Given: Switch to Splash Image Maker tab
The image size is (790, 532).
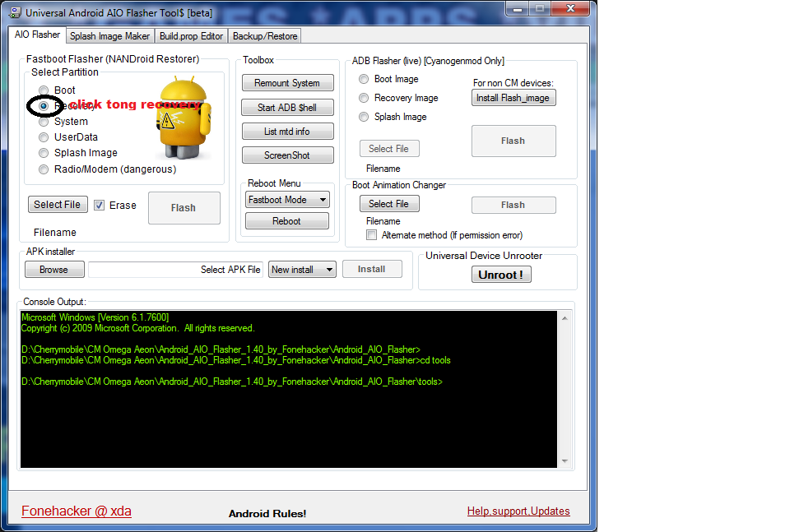Looking at the screenshot, I should pyautogui.click(x=110, y=36).
